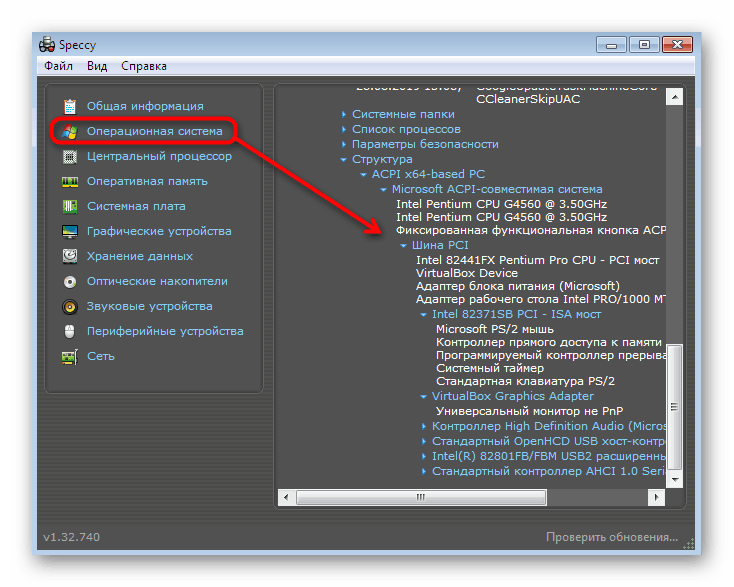The image size is (734, 587).
Task: Click the network card icon for Сеть
Action: [70, 357]
